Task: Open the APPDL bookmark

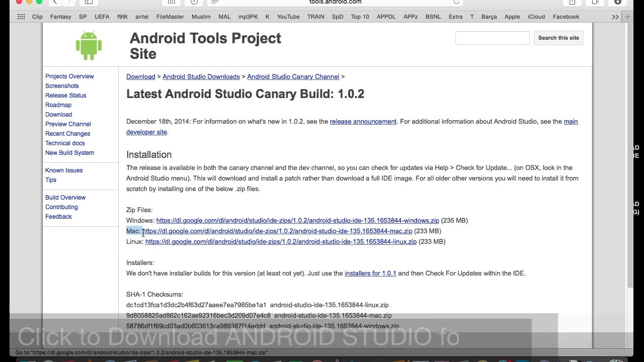Action: 386,17
